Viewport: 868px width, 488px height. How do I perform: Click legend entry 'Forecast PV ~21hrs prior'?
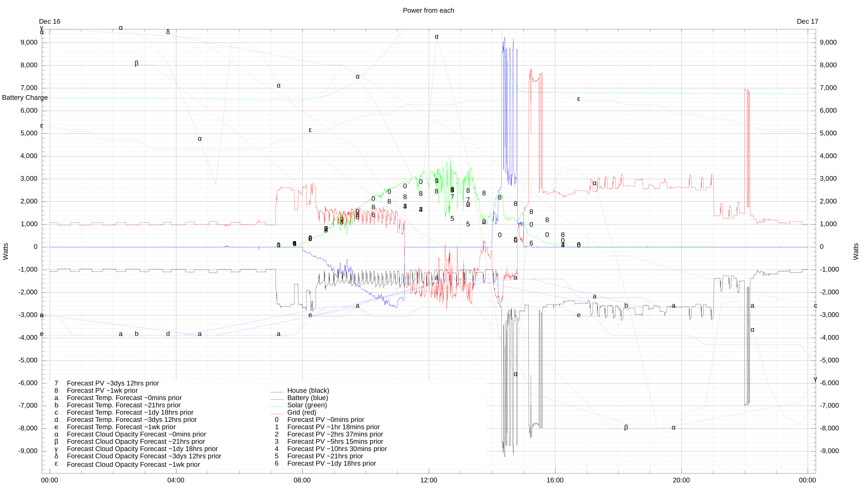(325, 456)
